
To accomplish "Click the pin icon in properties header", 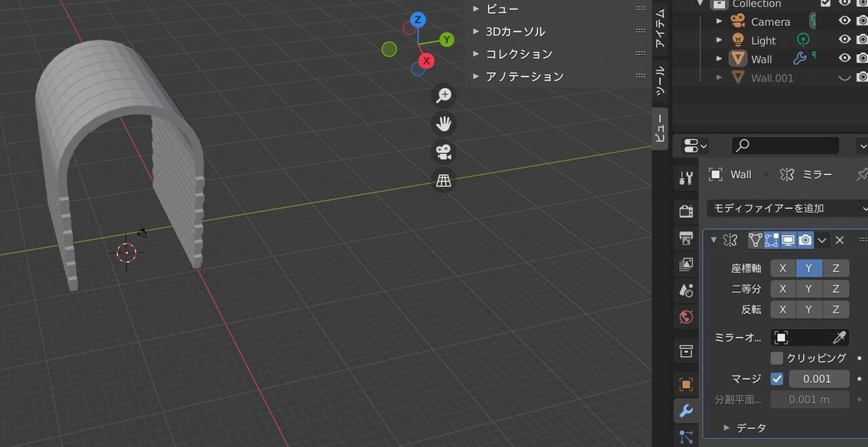I will click(861, 174).
